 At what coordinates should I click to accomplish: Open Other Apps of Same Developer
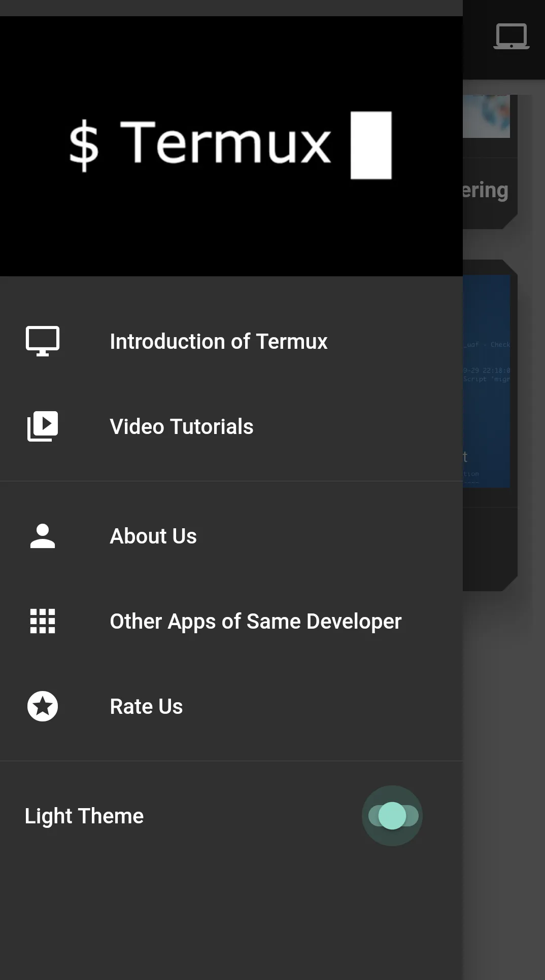(x=231, y=621)
